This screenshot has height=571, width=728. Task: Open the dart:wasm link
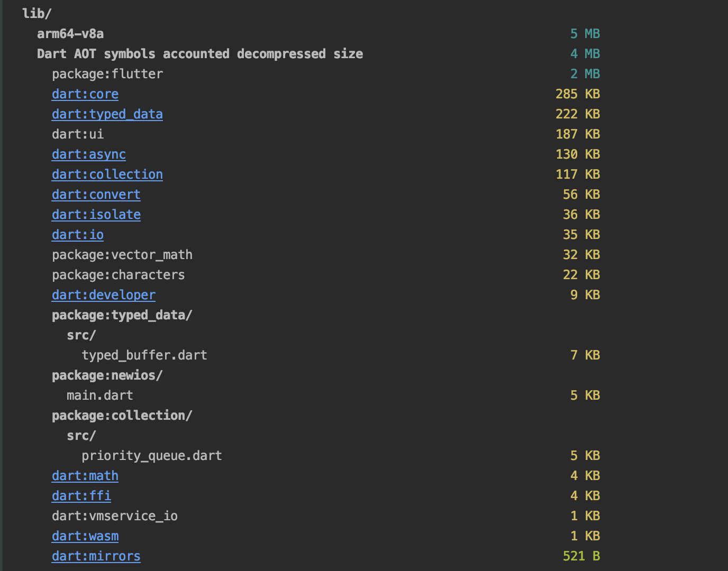85,536
